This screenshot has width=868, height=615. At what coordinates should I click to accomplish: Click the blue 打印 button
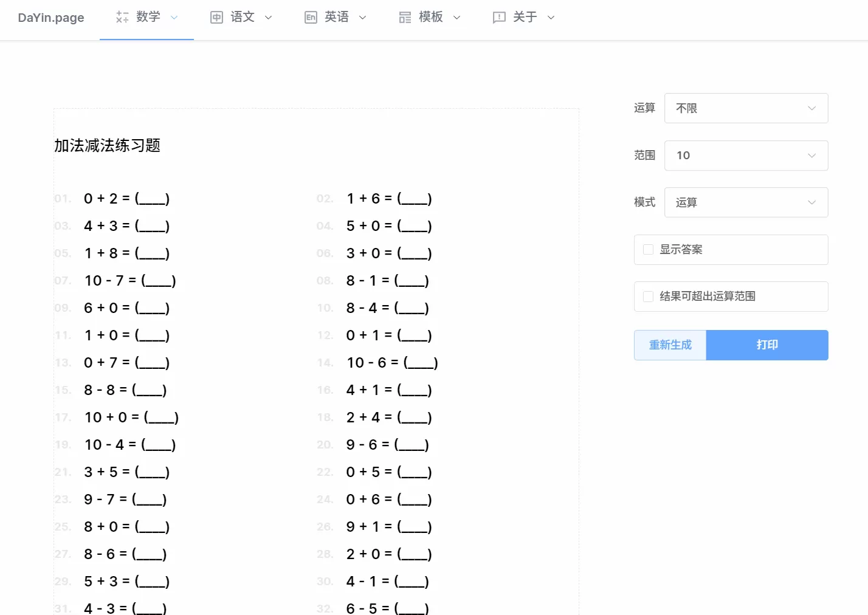(767, 345)
